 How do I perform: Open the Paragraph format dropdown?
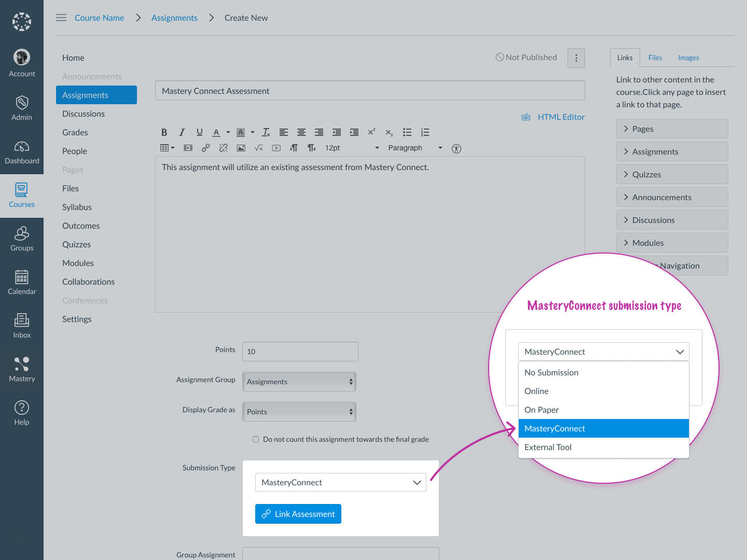(x=415, y=148)
